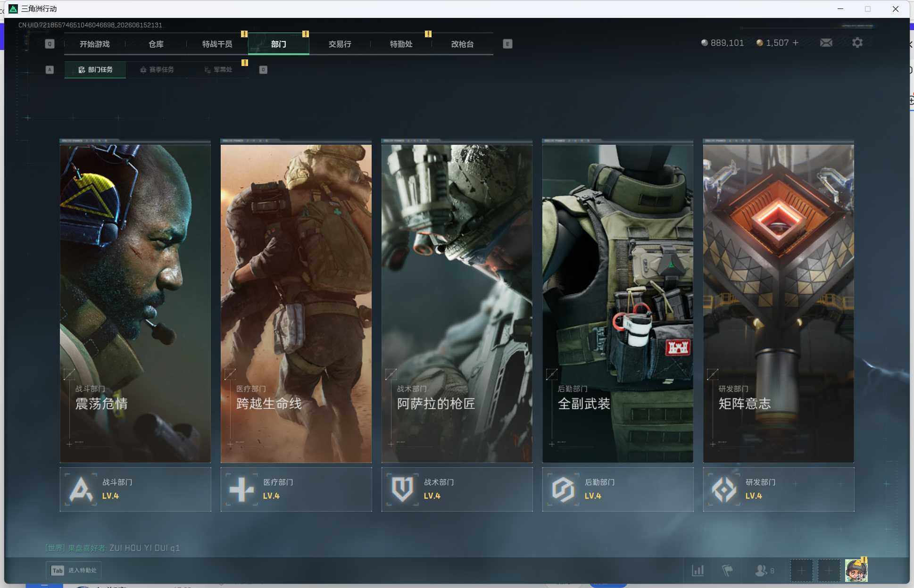Screen dimensions: 914x588
Task: Click the 889,101 currency amount
Action: pyautogui.click(x=727, y=43)
